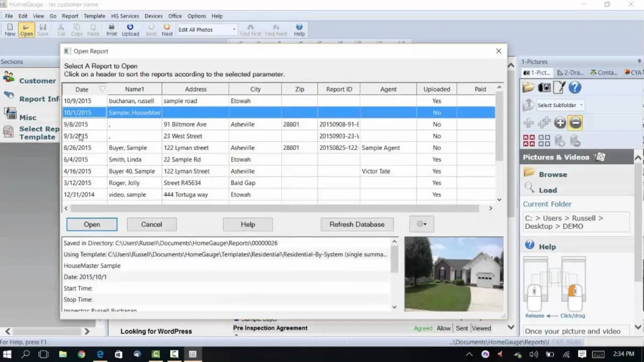
Task: Click the report list horizontal scrollbar
Action: [x=274, y=208]
